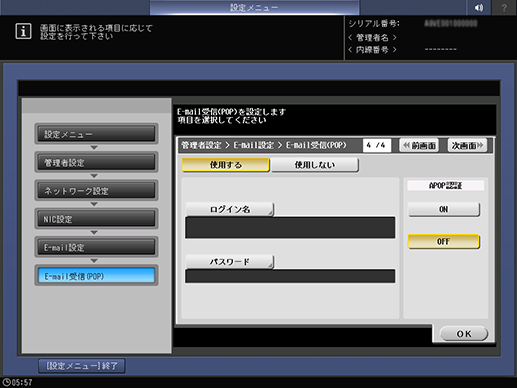Confirm settings with the OK button

(464, 334)
